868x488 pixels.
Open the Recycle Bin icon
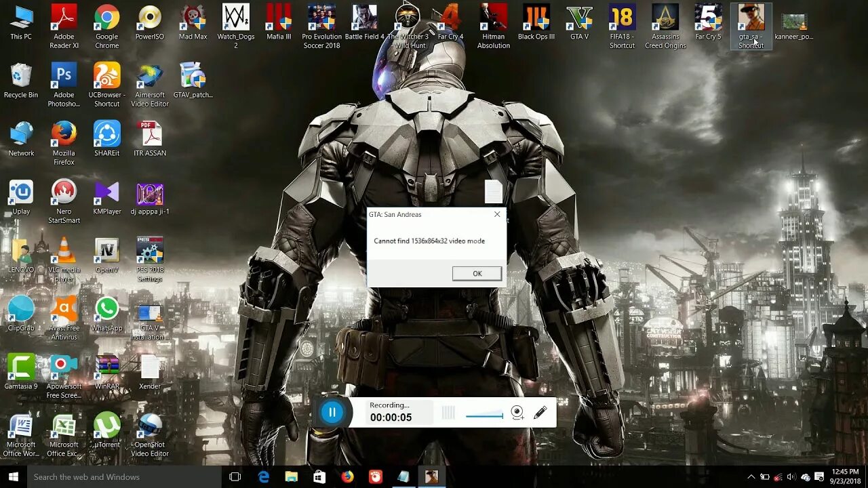click(21, 81)
